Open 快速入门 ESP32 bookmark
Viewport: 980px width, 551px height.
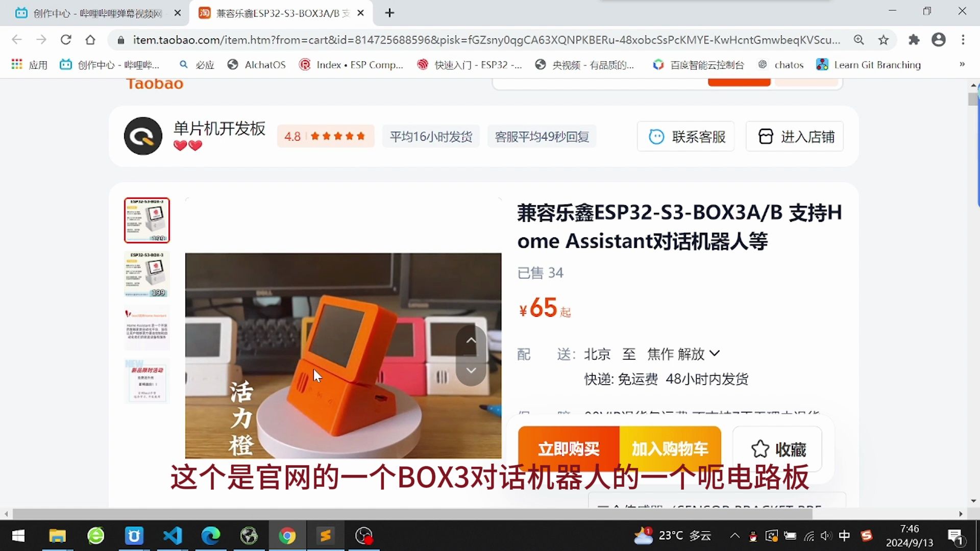[x=470, y=65]
